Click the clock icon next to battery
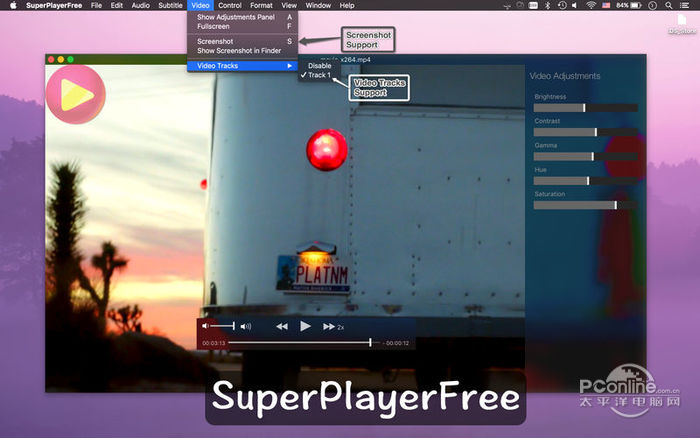Viewport: 700px width, 438px height. coord(652,5)
